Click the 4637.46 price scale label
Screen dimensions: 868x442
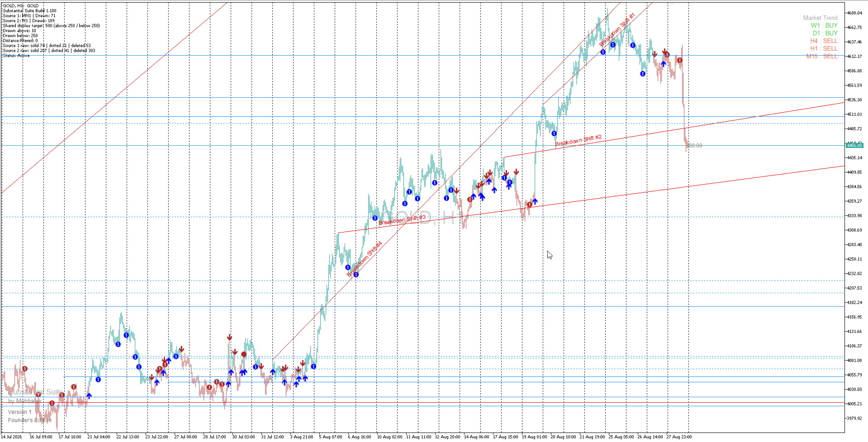(x=854, y=42)
